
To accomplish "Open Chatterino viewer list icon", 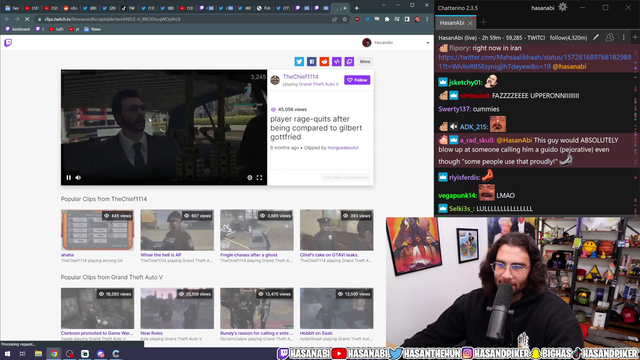I will click(609, 38).
